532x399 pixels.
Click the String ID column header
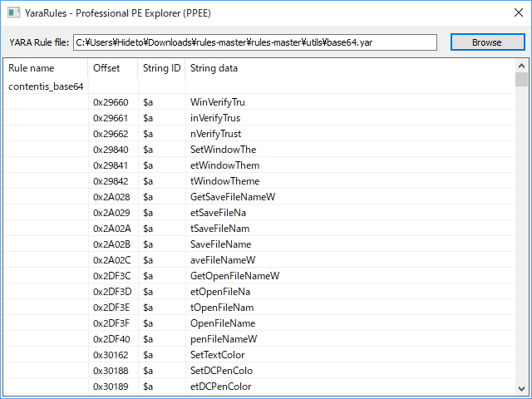pyautogui.click(x=161, y=68)
